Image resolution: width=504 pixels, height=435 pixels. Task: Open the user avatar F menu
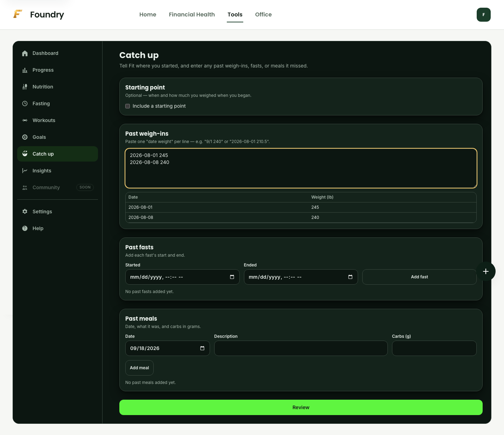484,15
